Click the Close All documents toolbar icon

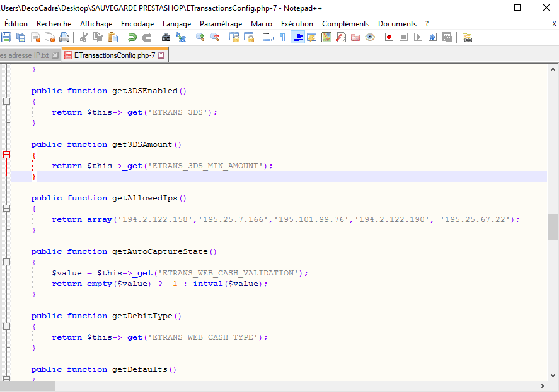point(50,37)
